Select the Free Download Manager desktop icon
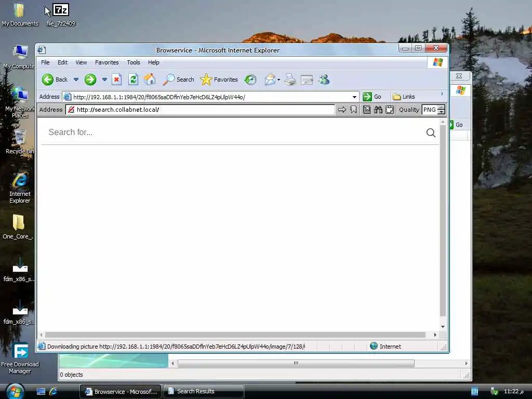 (x=20, y=358)
